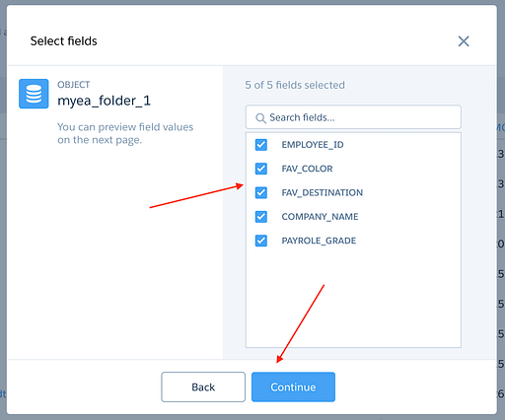
Task: Deselect the COMPANY_NAME checkbox
Action: tap(261, 217)
